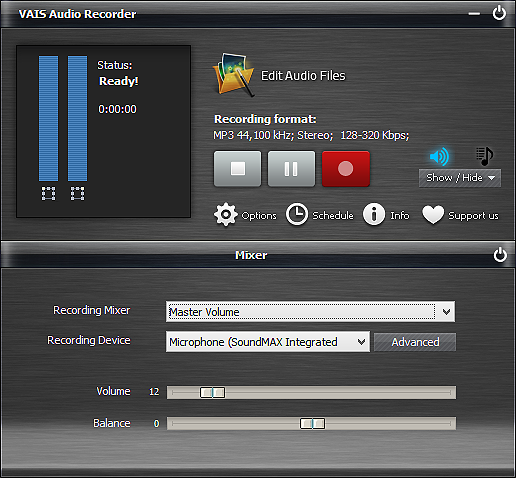Start recording with the red record button
This screenshot has height=478, width=516.
[346, 169]
